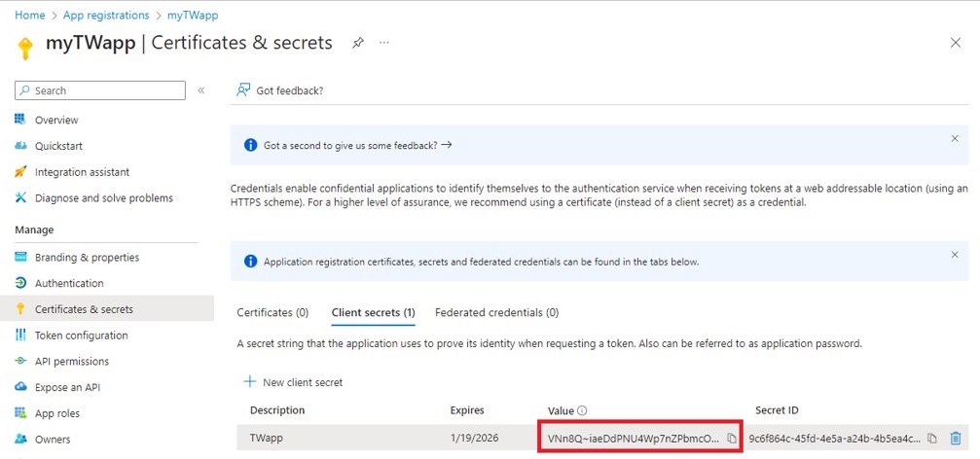Click the 1/19/2026 expiry date
Viewport: 980px width, 459px height.
pos(474,439)
